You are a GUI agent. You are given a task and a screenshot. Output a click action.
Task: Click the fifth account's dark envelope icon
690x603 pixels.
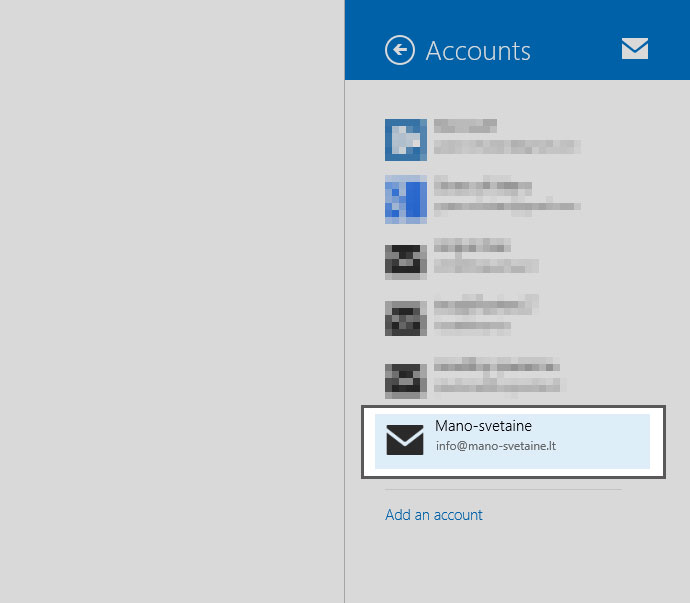406,380
